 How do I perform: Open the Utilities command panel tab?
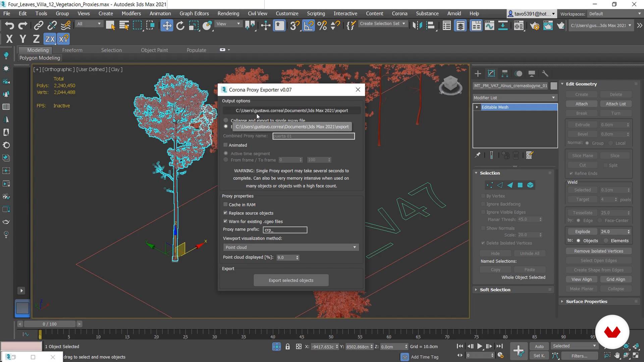click(x=545, y=73)
